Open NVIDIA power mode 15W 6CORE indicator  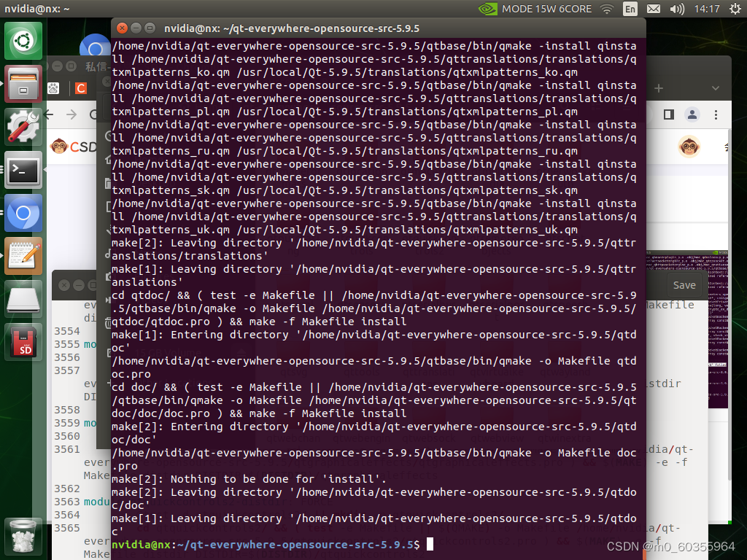tap(535, 9)
